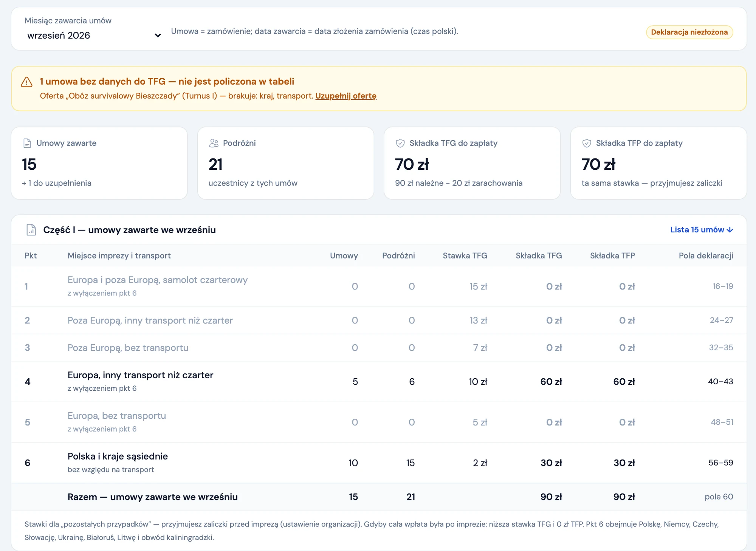Click the document icon beside "Umowy zawarte"
This screenshot has height=551, width=756.
pyautogui.click(x=27, y=143)
